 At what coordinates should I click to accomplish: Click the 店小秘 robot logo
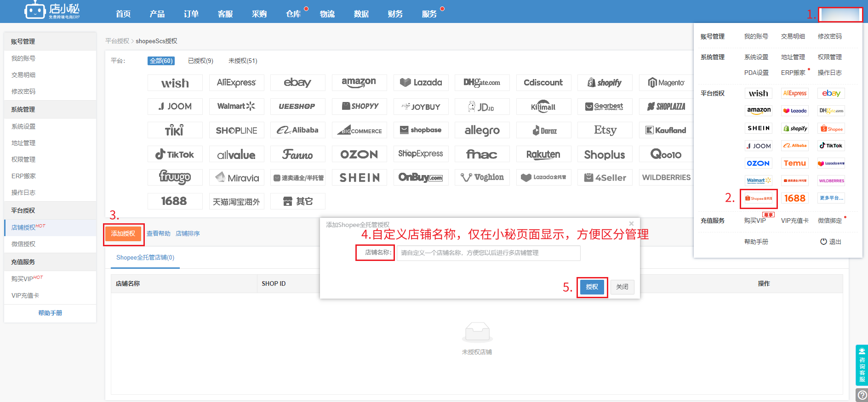52,10
